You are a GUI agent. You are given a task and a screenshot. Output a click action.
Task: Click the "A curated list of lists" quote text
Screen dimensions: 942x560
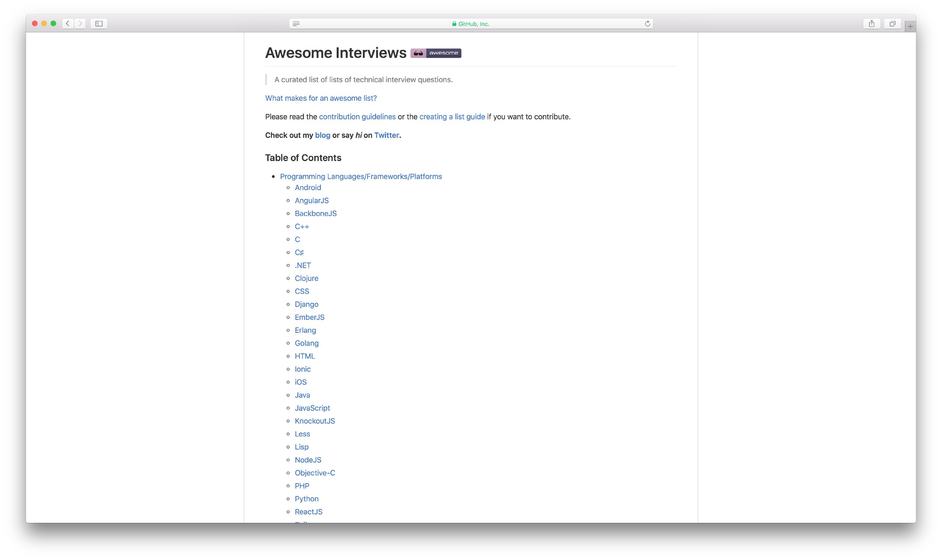363,80
